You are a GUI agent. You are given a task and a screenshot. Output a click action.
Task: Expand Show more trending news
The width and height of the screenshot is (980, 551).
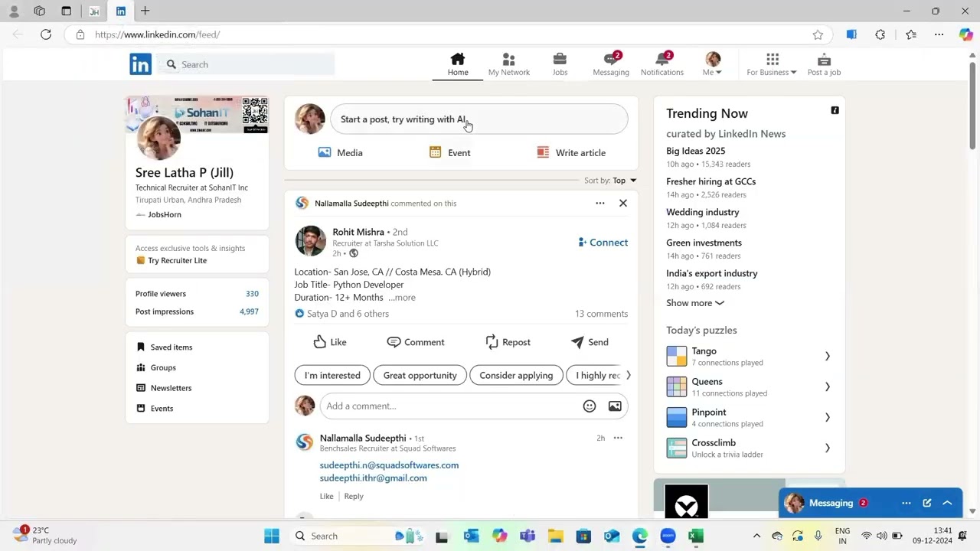[x=695, y=303]
